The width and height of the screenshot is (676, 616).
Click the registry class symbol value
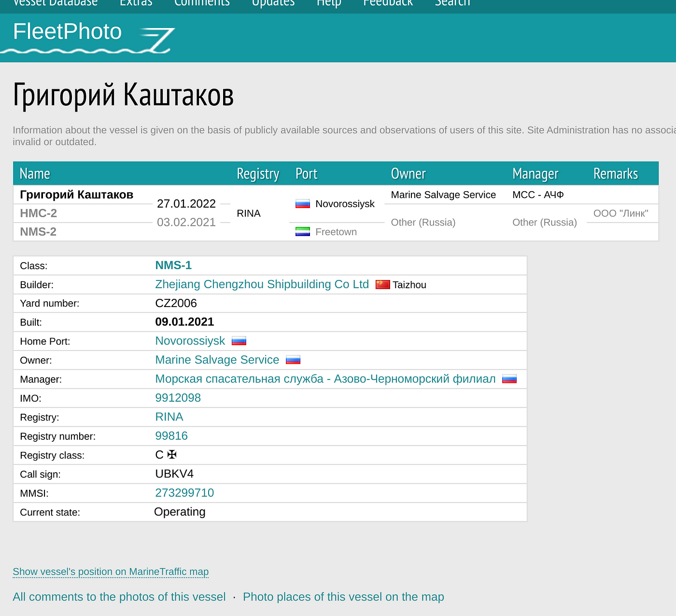pos(166,455)
